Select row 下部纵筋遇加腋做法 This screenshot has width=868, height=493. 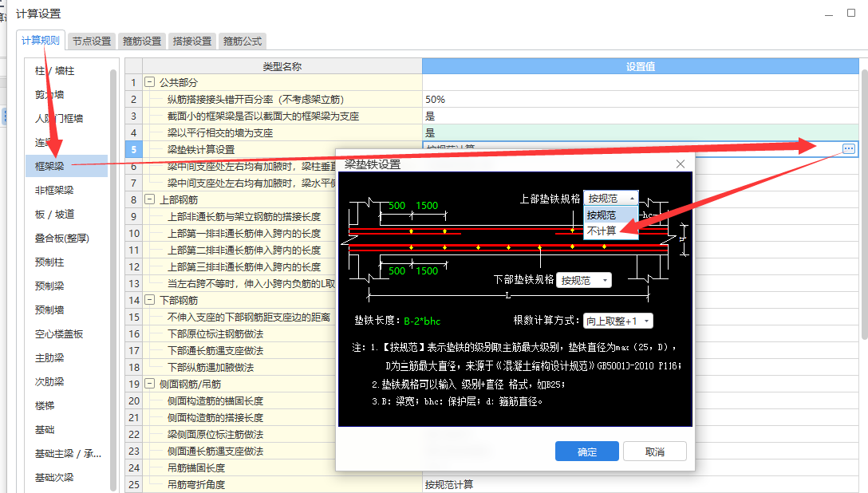[x=239, y=367]
